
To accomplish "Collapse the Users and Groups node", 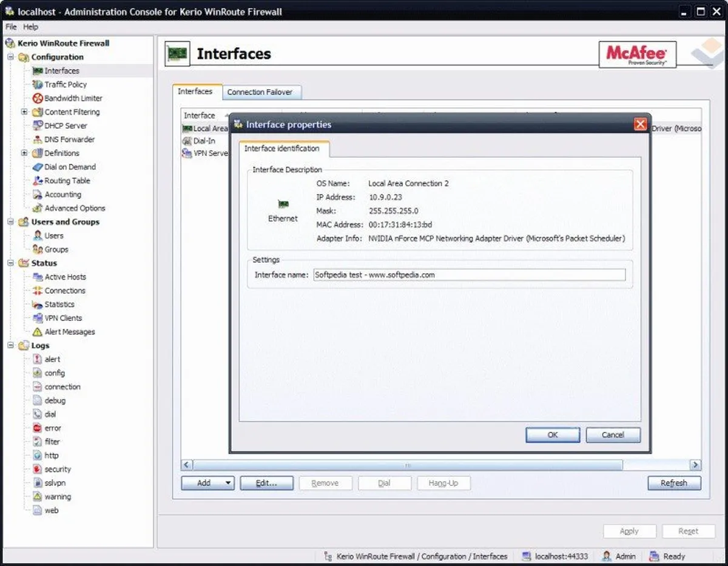I will coord(10,222).
